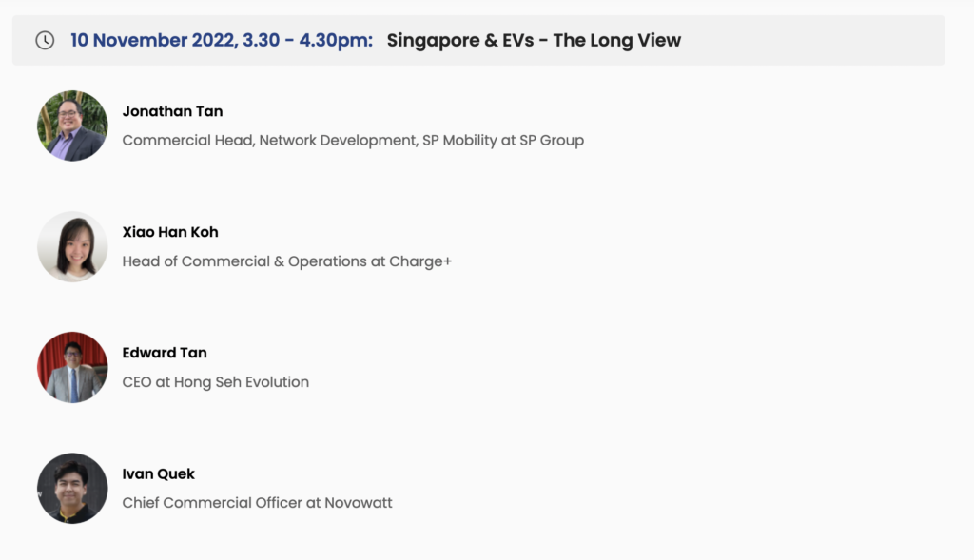Select the 'Hong Seh Evolution' company name

242,381
